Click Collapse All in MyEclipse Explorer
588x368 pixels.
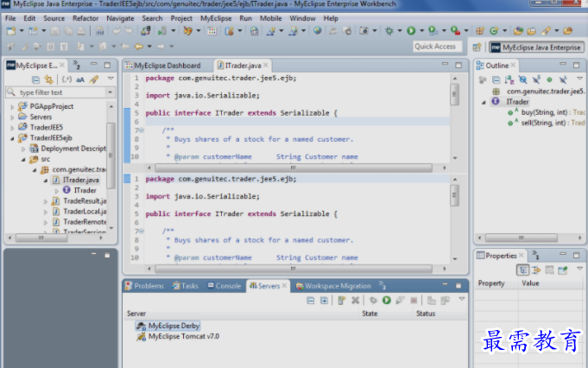(35, 79)
